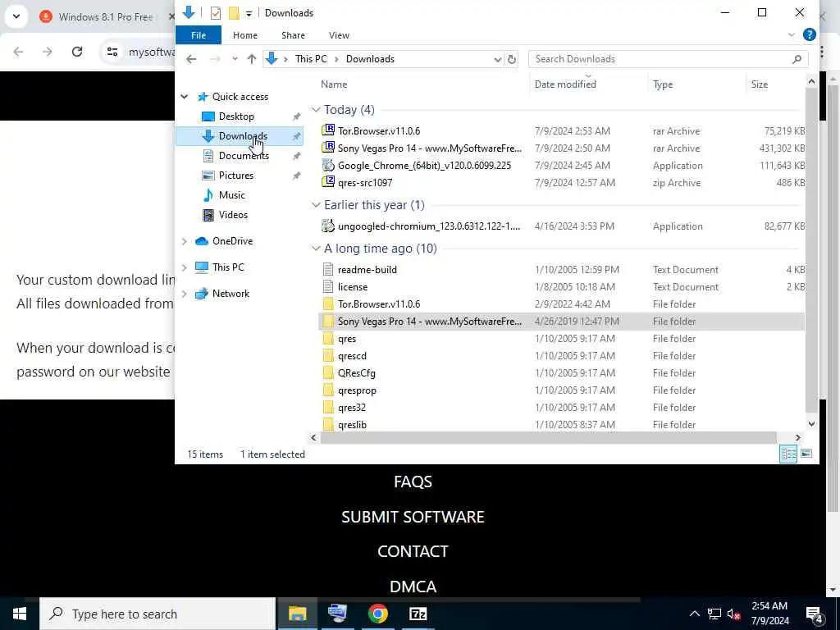
Task: Expand the Network tree node
Action: (185, 294)
